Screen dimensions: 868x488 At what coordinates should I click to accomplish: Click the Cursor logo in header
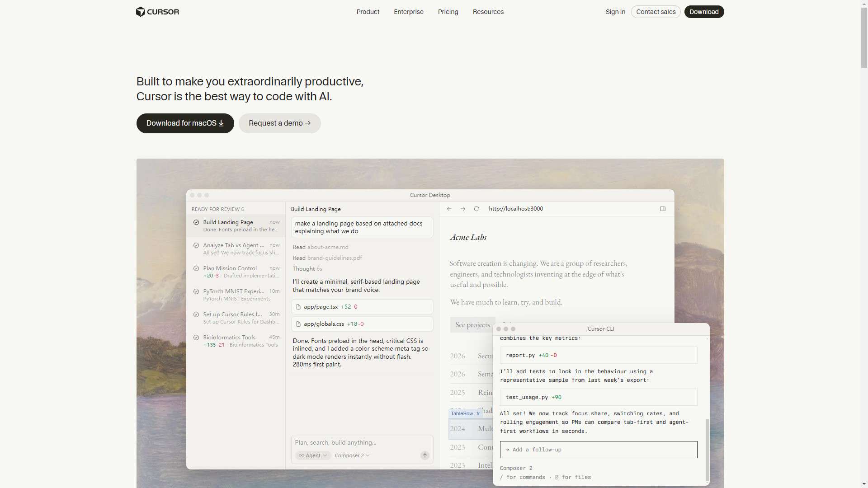(157, 12)
